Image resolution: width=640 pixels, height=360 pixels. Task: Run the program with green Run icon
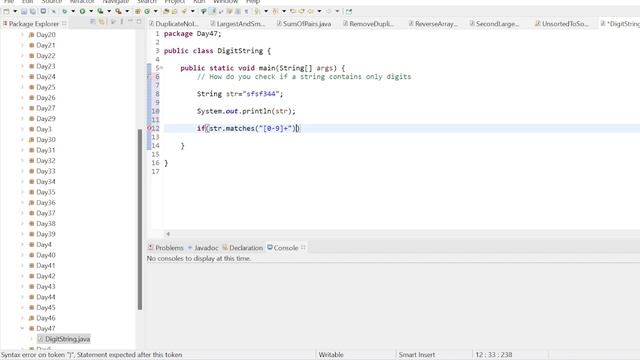tap(82, 11)
